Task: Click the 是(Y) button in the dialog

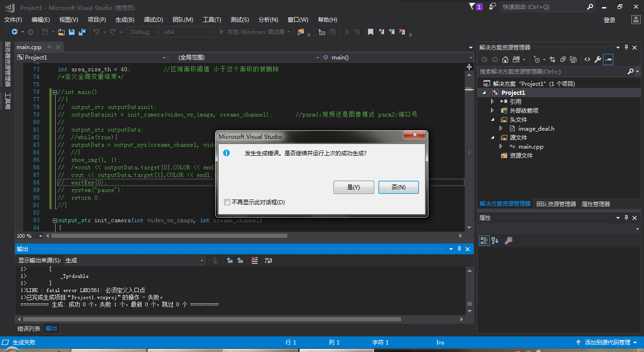Action: (x=353, y=187)
